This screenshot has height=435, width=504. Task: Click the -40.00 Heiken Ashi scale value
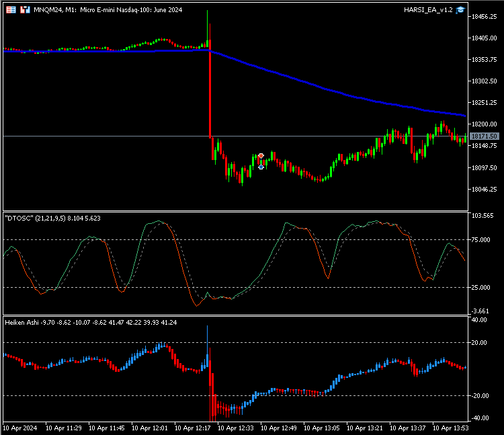coord(480,418)
